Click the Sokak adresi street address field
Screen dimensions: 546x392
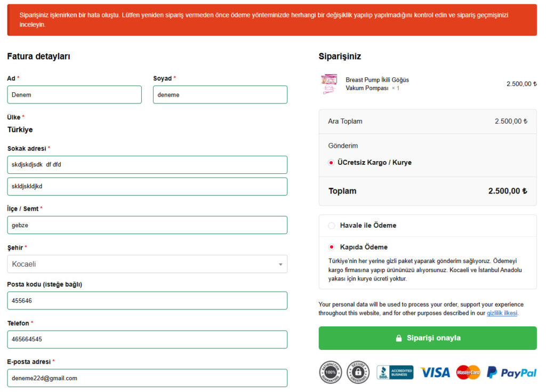pyautogui.click(x=147, y=165)
